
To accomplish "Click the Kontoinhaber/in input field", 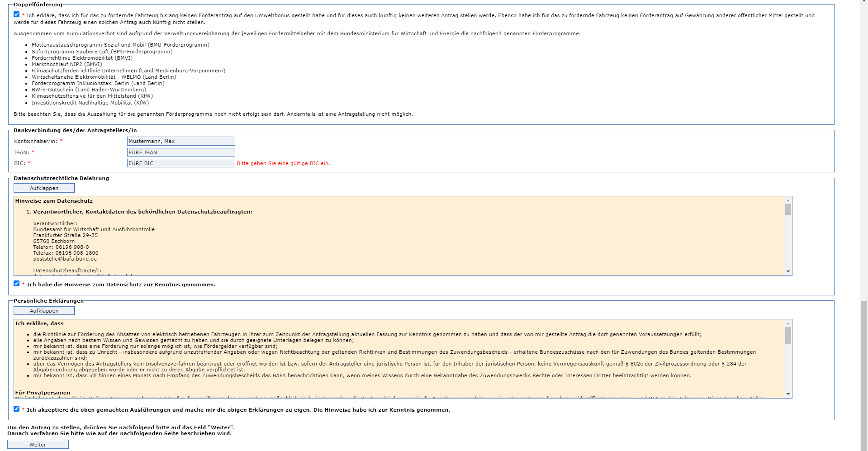I will (181, 141).
